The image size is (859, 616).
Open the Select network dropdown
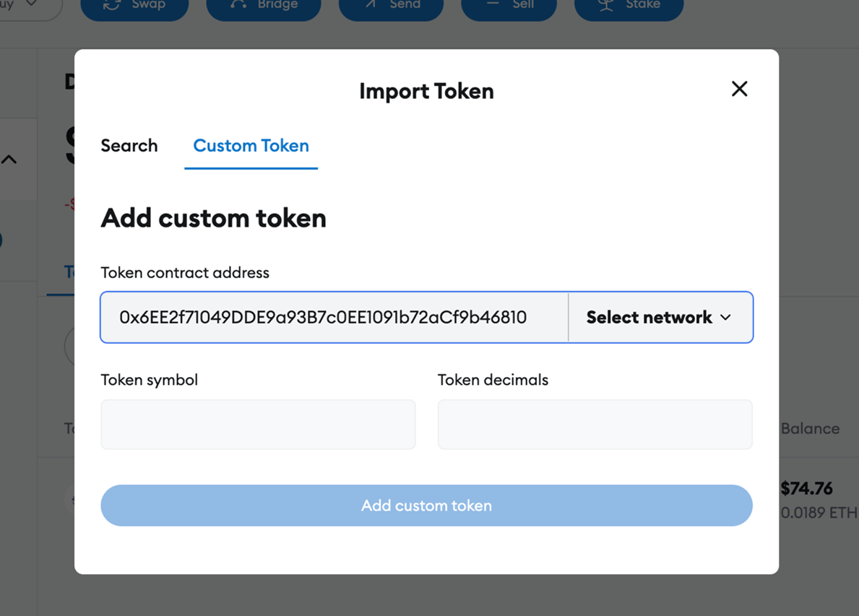click(660, 318)
